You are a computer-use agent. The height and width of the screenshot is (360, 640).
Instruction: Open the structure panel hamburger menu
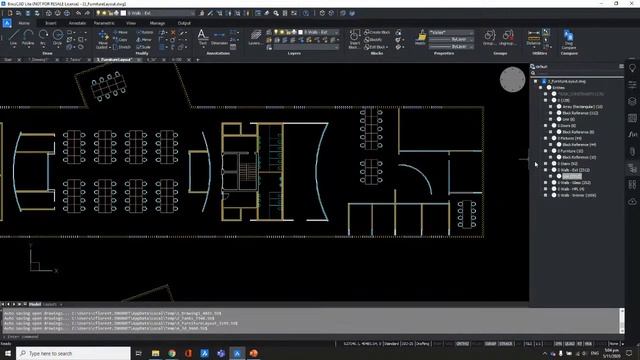coord(621,66)
